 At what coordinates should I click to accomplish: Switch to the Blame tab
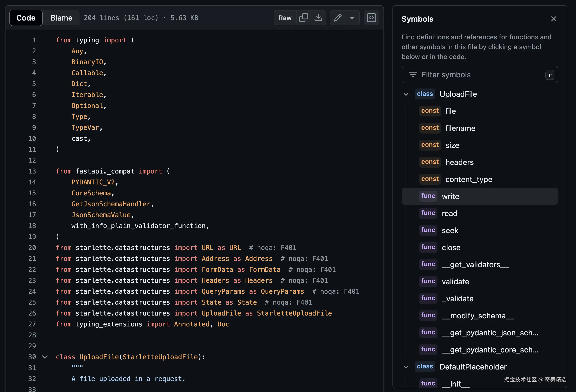(61, 18)
